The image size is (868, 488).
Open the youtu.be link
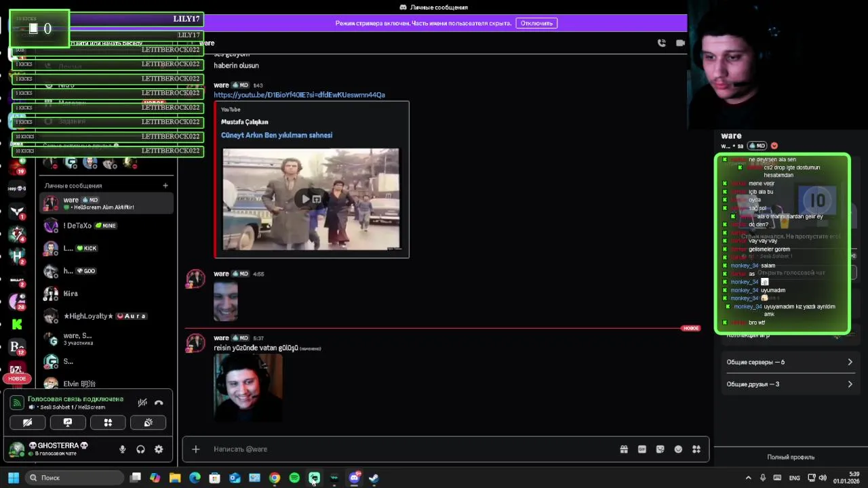[299, 95]
